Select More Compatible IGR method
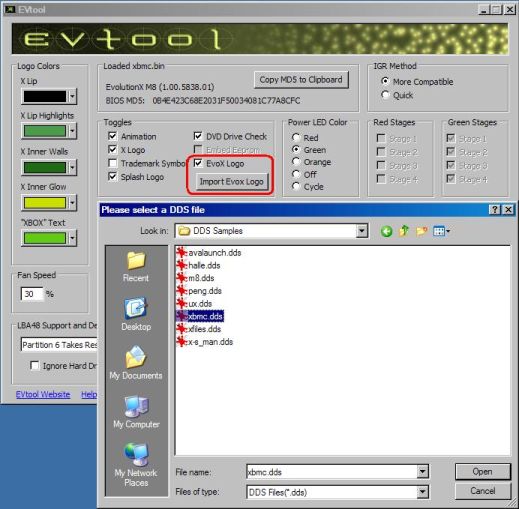Screen dimensions: 519x509 click(x=385, y=81)
